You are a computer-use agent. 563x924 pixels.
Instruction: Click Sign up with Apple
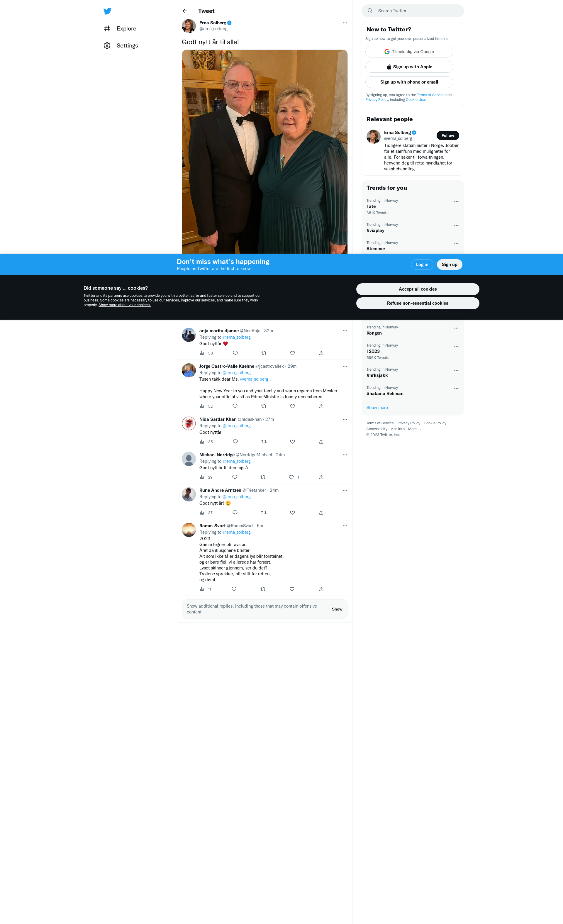409,67
